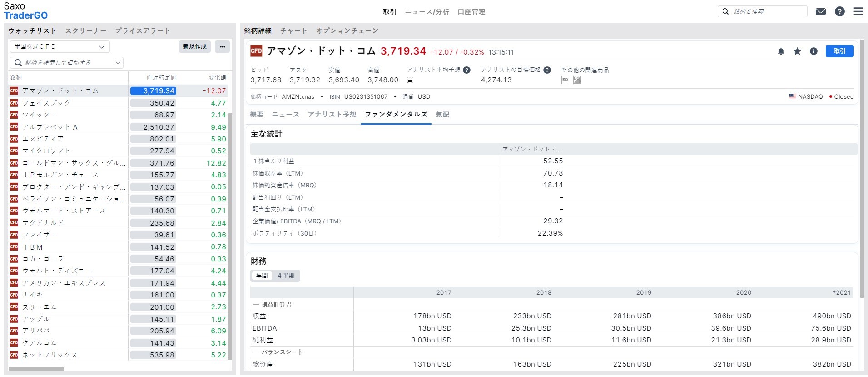Show instrument info via the circled i icon

coord(813,51)
